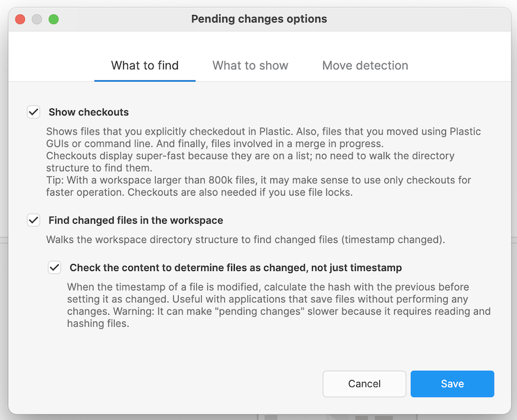
Task: Click the Show checkouts label text
Action: tap(88, 112)
